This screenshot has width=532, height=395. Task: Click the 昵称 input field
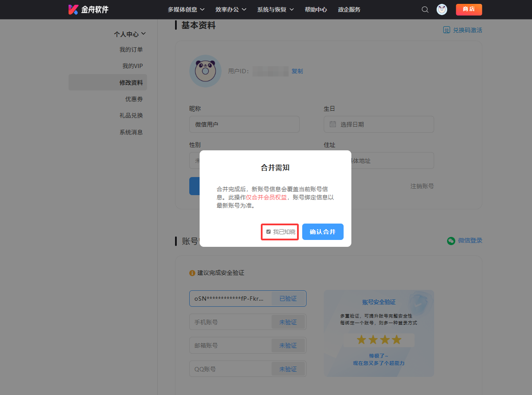click(x=244, y=124)
